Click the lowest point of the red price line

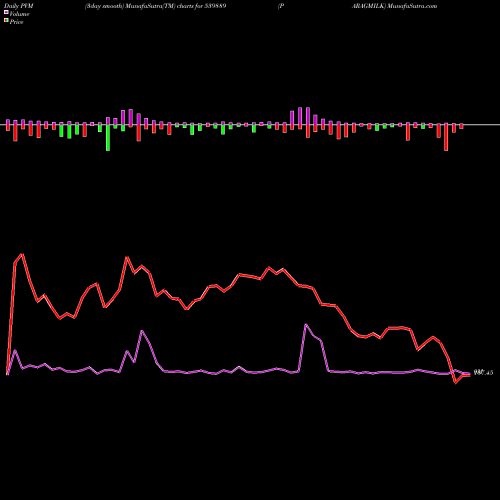[456, 383]
